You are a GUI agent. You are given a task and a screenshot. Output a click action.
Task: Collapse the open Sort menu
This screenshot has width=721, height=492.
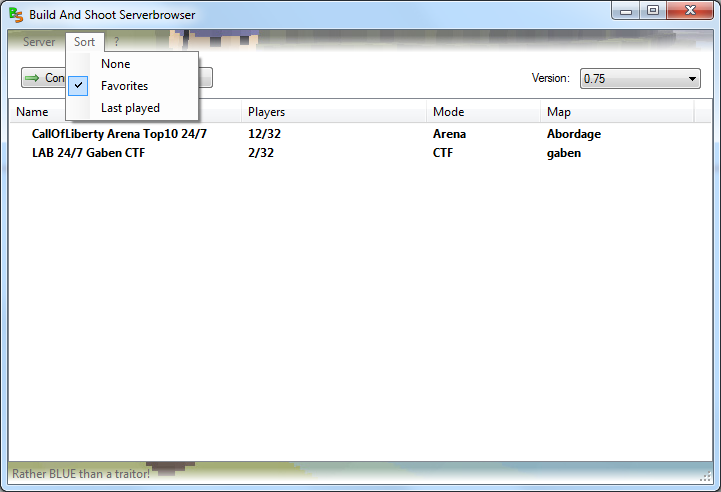pyautogui.click(x=84, y=42)
